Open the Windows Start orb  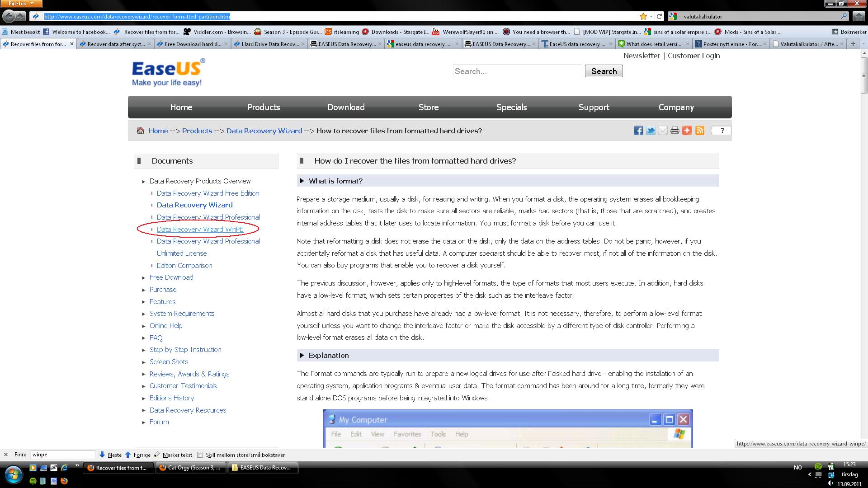point(13,474)
